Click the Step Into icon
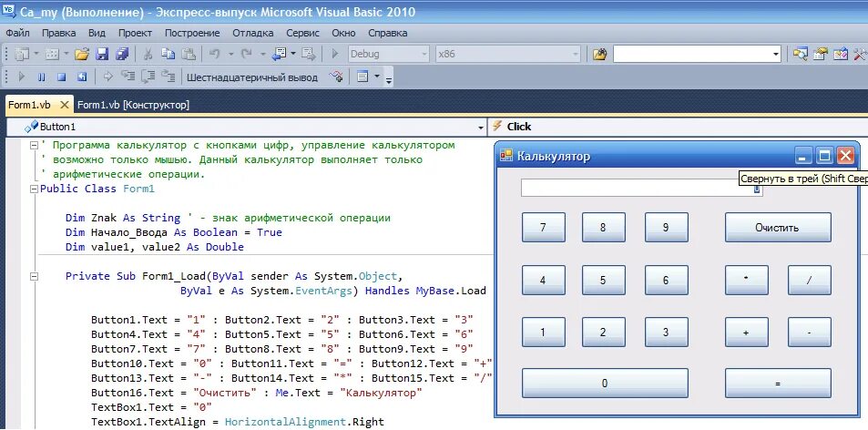The image size is (868, 430). click(x=128, y=77)
